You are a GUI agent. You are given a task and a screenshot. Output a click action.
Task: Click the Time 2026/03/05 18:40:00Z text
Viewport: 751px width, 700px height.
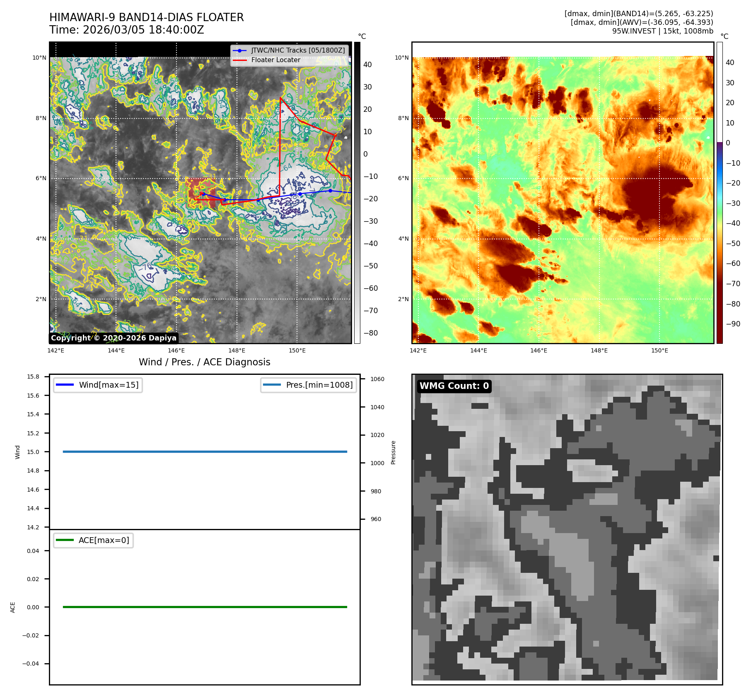point(126,30)
